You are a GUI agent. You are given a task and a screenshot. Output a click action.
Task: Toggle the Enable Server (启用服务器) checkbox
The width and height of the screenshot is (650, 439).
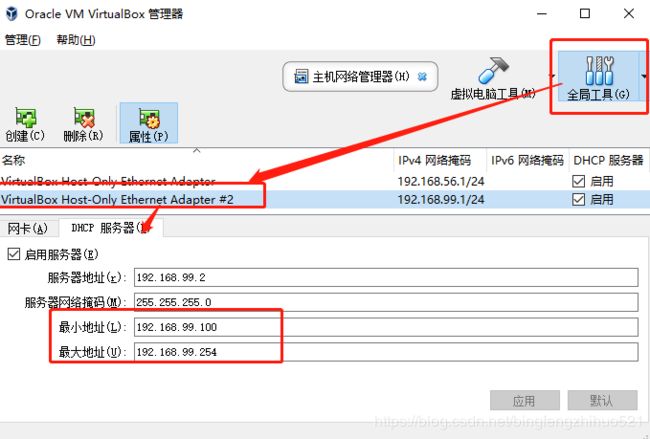pos(14,254)
